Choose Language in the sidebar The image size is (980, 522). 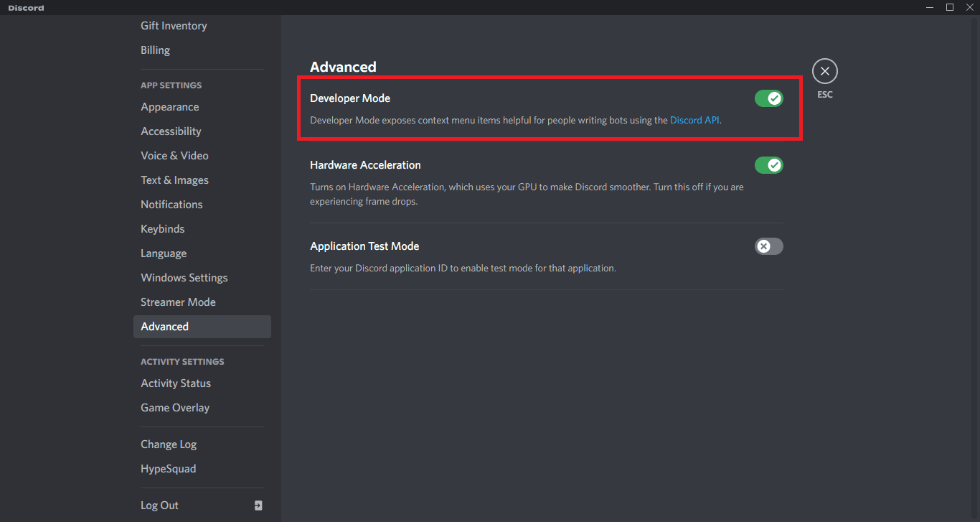click(164, 253)
